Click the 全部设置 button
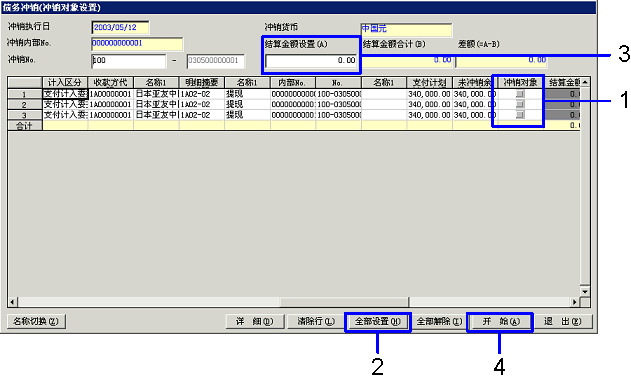The image size is (631, 382). [377, 322]
